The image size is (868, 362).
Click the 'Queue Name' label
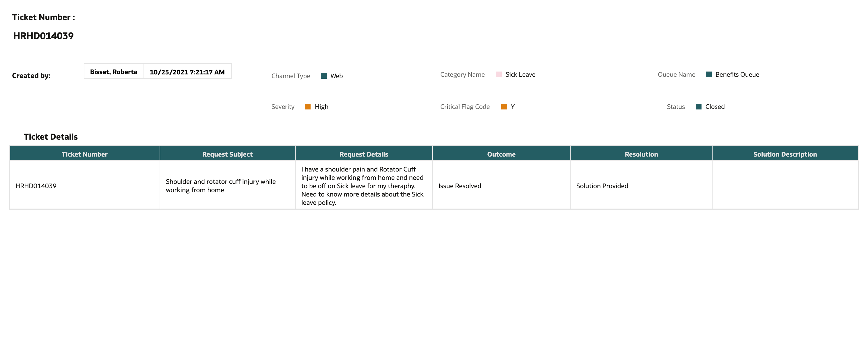point(676,75)
